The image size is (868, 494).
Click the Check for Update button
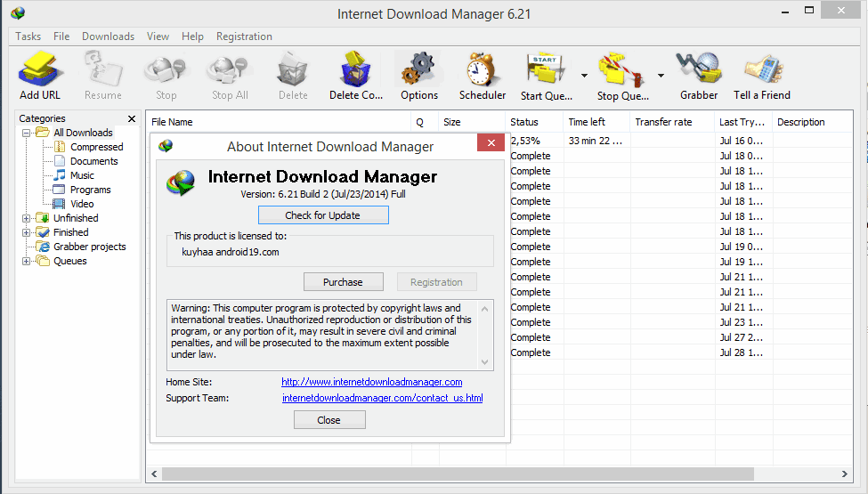tap(323, 215)
